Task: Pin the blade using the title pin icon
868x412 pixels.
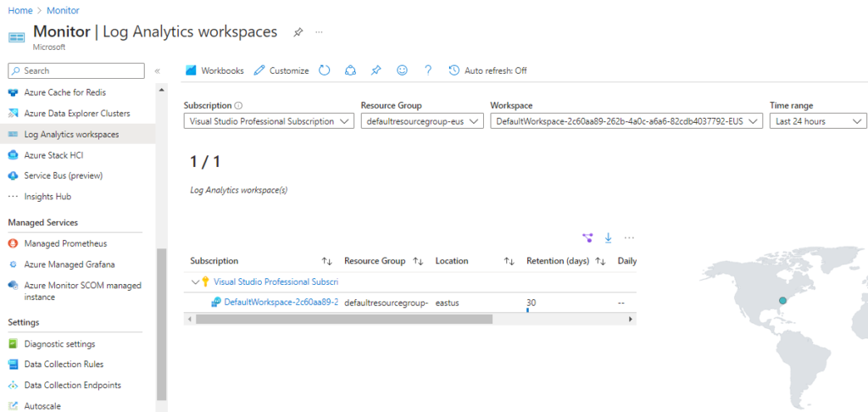Action: pos(298,33)
